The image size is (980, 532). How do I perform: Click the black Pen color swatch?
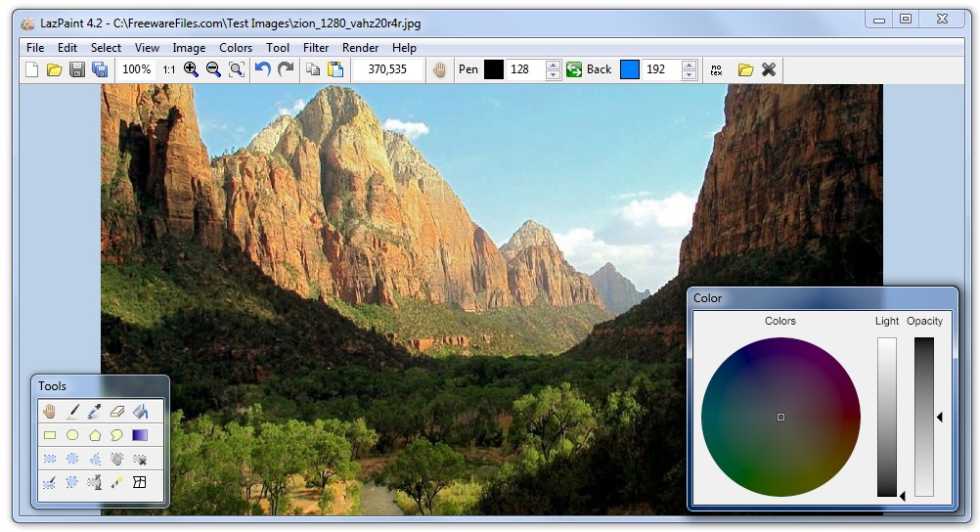pos(494,69)
